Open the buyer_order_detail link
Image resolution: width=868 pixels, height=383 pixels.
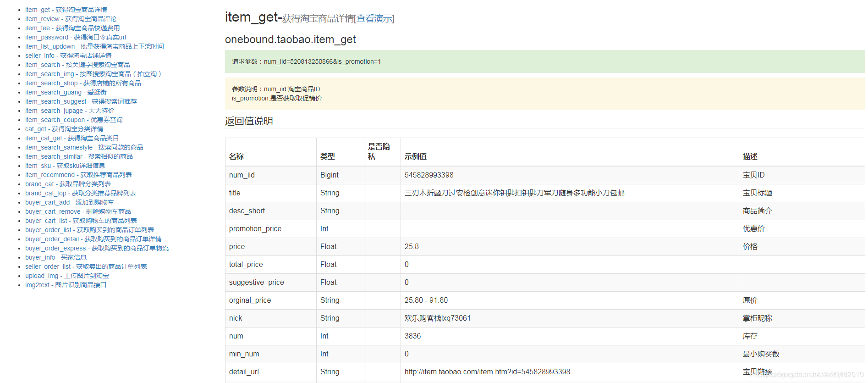coord(93,239)
